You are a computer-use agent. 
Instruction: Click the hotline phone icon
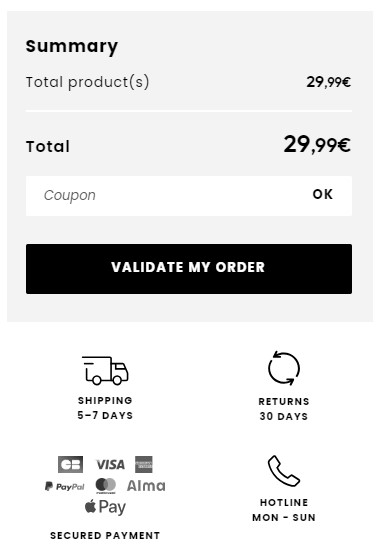(x=284, y=471)
